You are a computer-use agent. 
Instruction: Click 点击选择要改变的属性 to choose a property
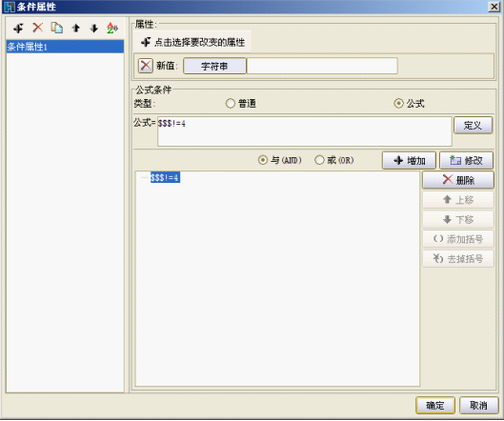pyautogui.click(x=192, y=42)
